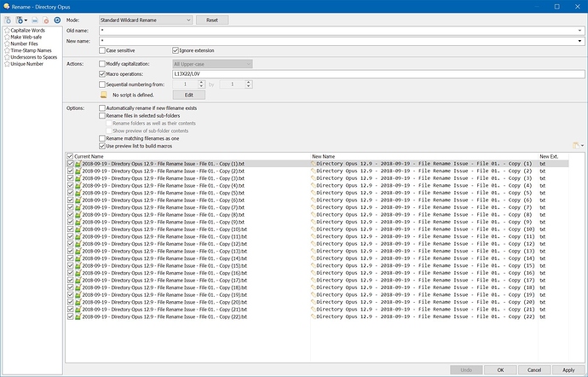The width and height of the screenshot is (588, 377).
Task: Select the Capitalize Words preset
Action: click(x=28, y=30)
